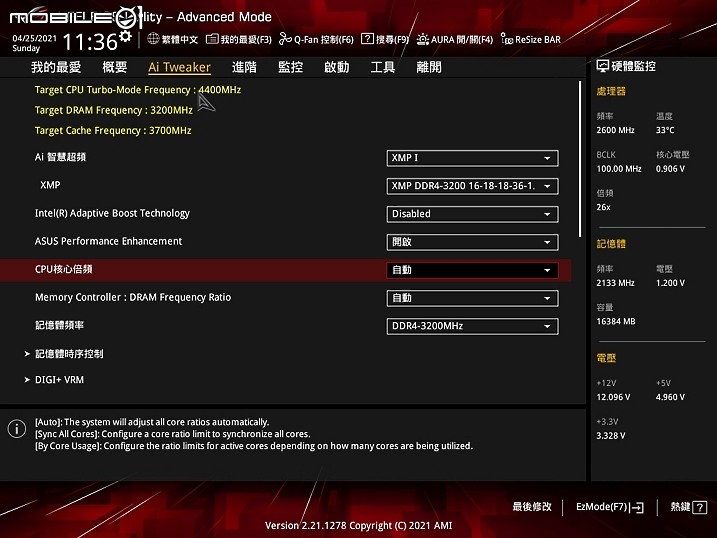Screen dimensions: 717x538
Task: Open the 記憶體頻率 DDR4-3200MHz dropdown
Action: (472, 326)
